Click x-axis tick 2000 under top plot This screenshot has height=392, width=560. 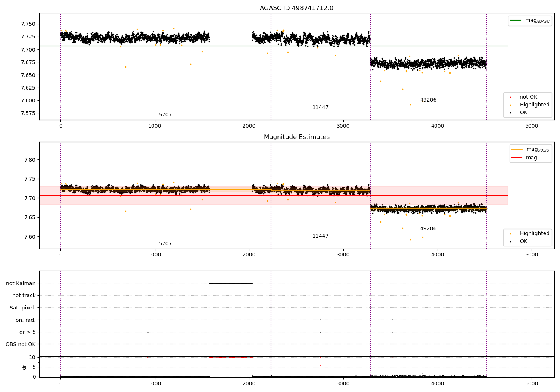pos(249,126)
